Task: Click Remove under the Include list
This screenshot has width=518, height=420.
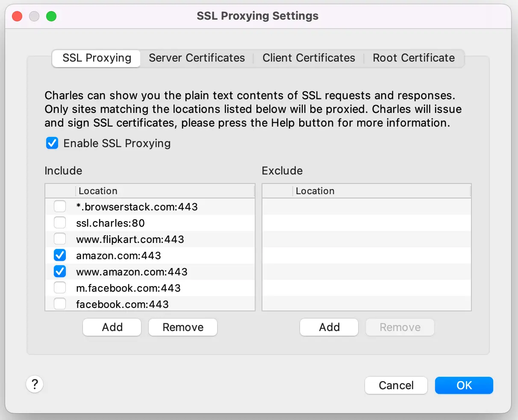Action: pyautogui.click(x=183, y=327)
